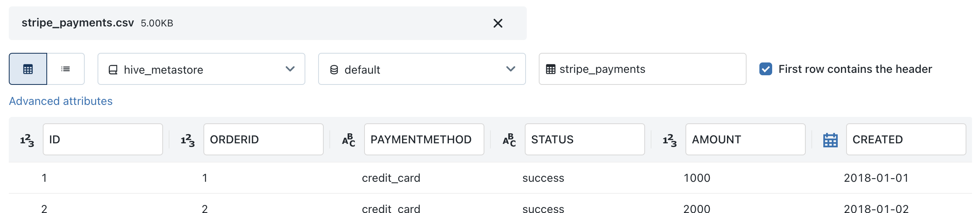Viewport: 980px width, 213px height.
Task: Rename the AMOUNT column header field
Action: [745, 139]
